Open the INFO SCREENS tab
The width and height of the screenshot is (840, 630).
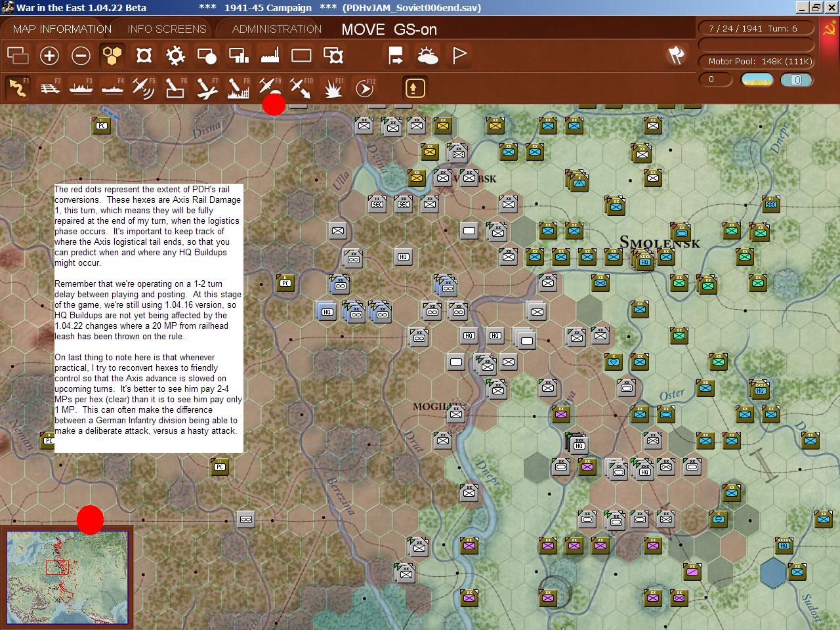[167, 29]
